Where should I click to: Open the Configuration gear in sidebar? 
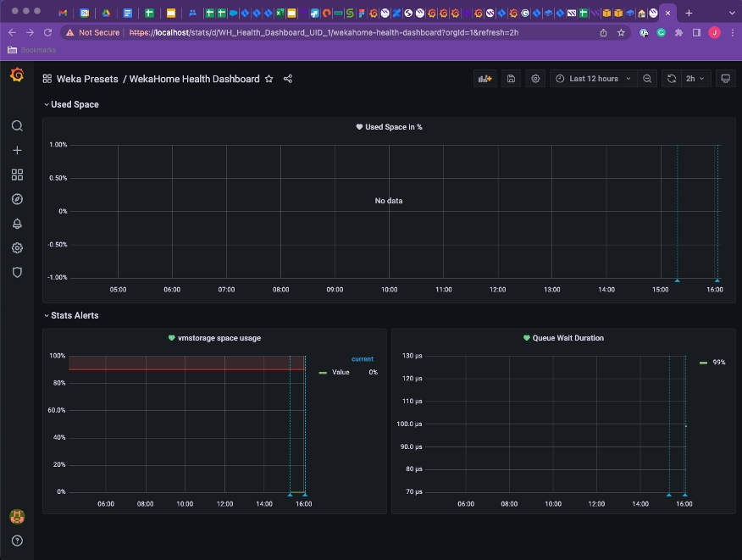(x=17, y=248)
